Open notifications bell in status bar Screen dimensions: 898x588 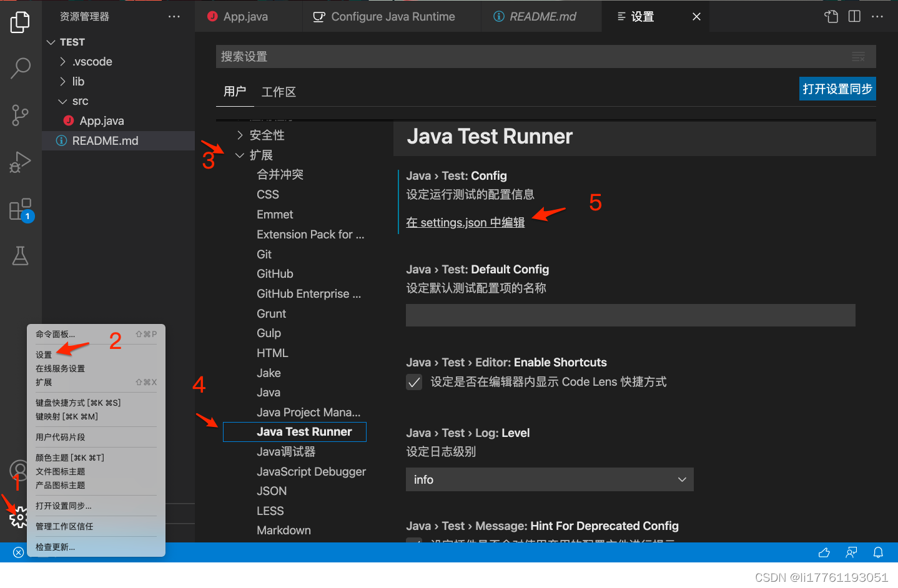[878, 552]
